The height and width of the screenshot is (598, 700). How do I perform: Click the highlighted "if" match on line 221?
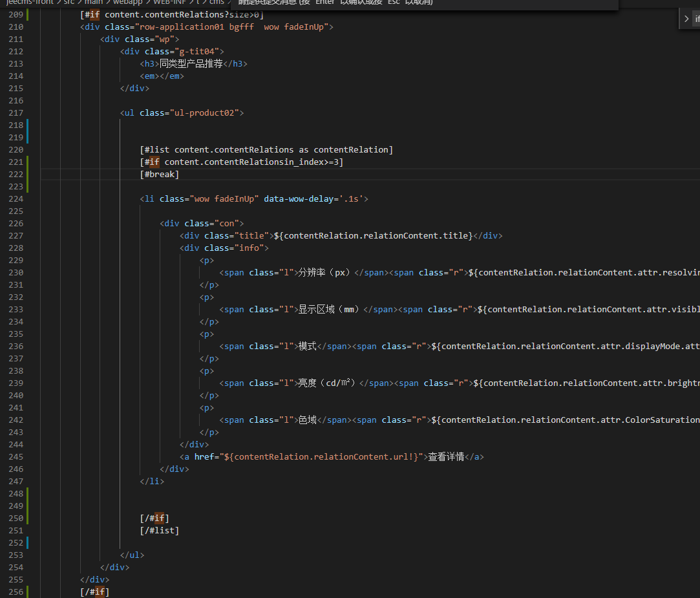(154, 162)
